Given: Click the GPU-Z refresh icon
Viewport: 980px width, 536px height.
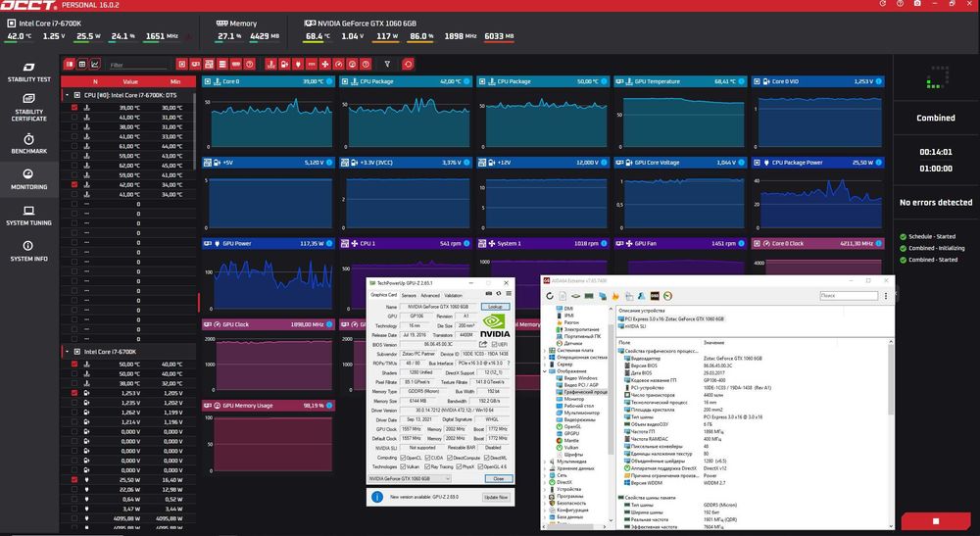Looking at the screenshot, I should 499,294.
